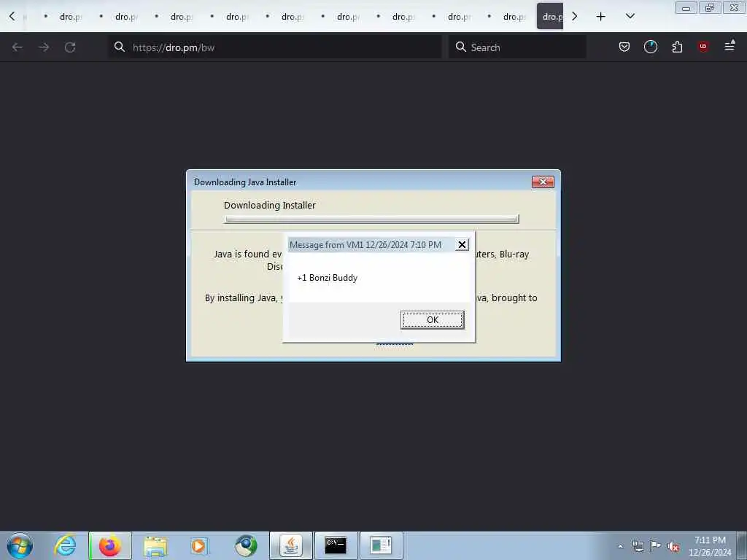Reload the current page
This screenshot has height=560, width=747.
point(70,47)
